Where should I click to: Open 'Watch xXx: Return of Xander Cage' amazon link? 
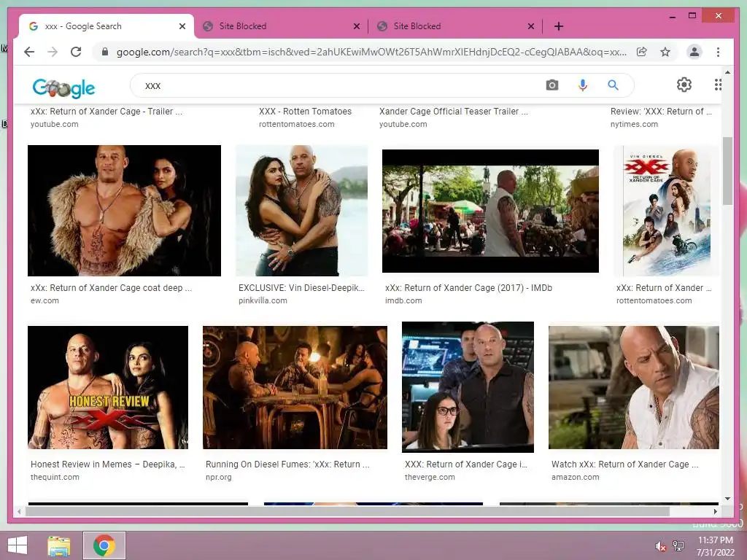click(x=625, y=464)
